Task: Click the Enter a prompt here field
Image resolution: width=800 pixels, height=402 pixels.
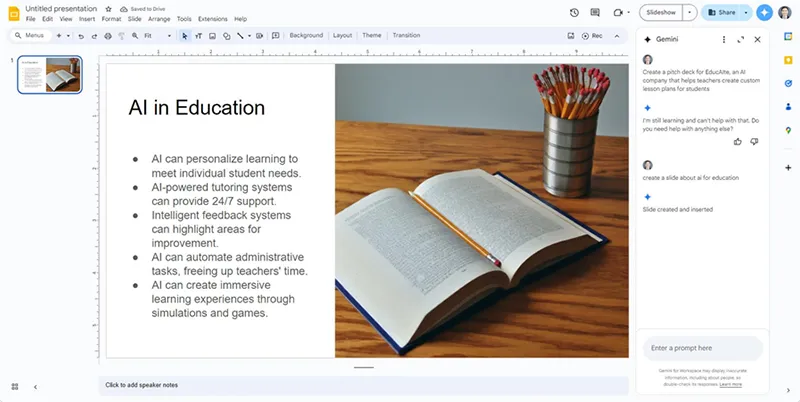Action: pyautogui.click(x=703, y=348)
